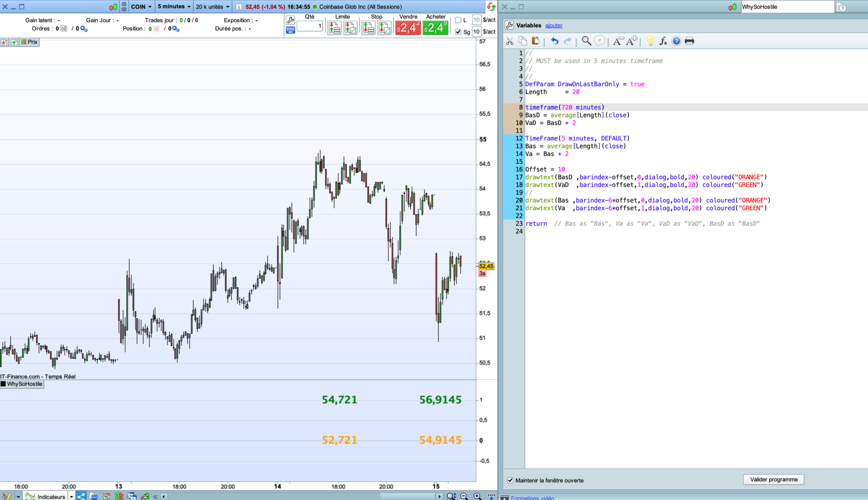Click the WhySoHostile indicator label tab

pos(24,384)
